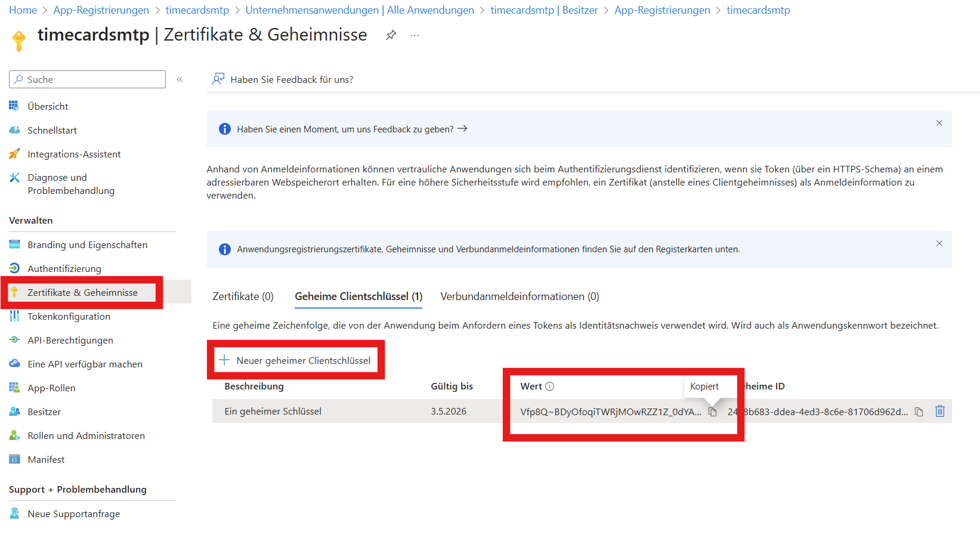980x538 pixels.
Task: Open the timecardsmtp | Besitzer breadcrumb
Action: coord(544,10)
